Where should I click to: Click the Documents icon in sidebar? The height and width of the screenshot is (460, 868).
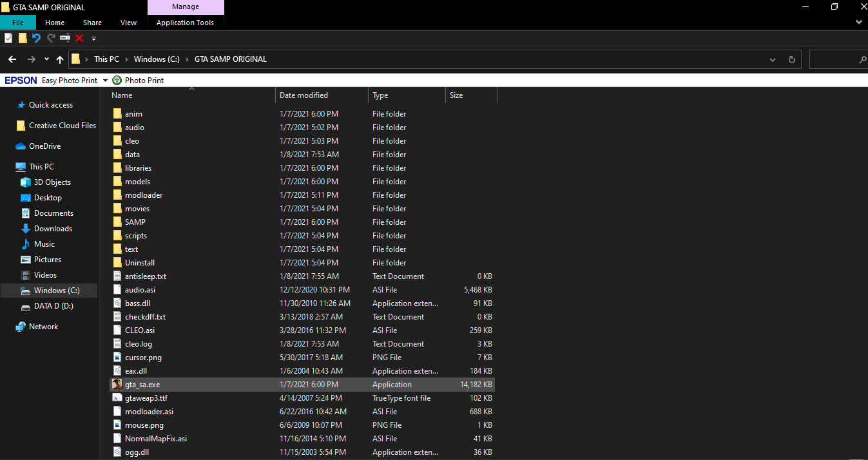[x=26, y=213]
